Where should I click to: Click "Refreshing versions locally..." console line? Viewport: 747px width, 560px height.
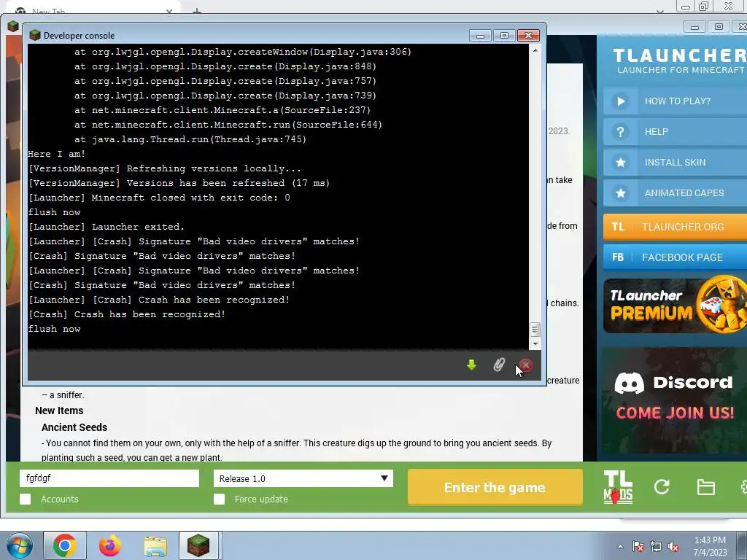click(165, 168)
